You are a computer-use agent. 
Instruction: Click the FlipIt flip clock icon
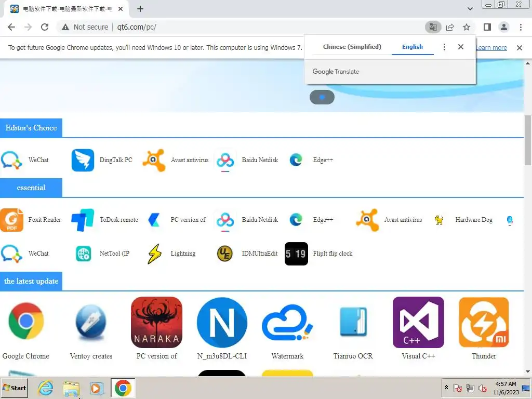pyautogui.click(x=296, y=254)
